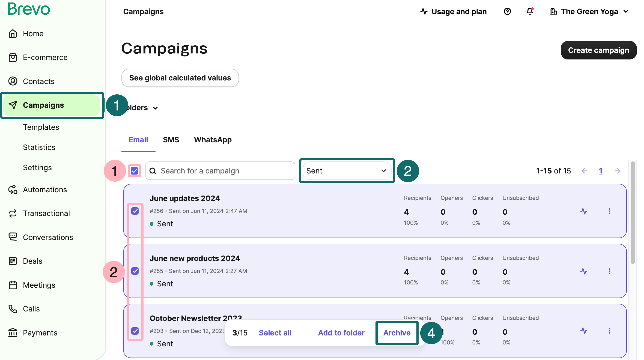The image size is (644, 360).
Task: Open the Sent status filter dropdown
Action: [347, 171]
